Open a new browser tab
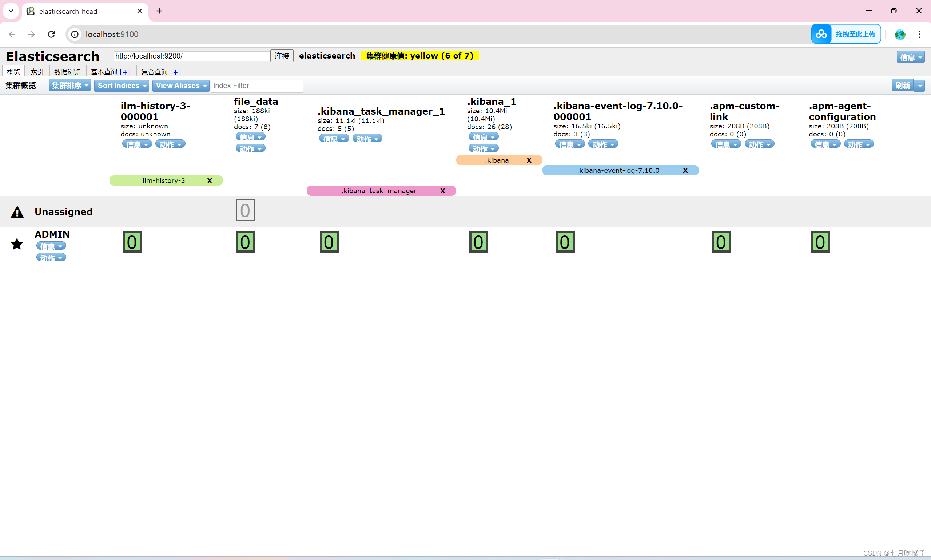The width and height of the screenshot is (931, 560). [159, 11]
